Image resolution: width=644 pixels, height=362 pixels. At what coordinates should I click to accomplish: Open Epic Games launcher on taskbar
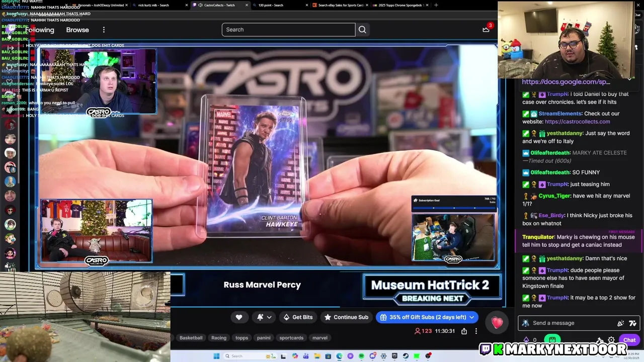pos(394,356)
